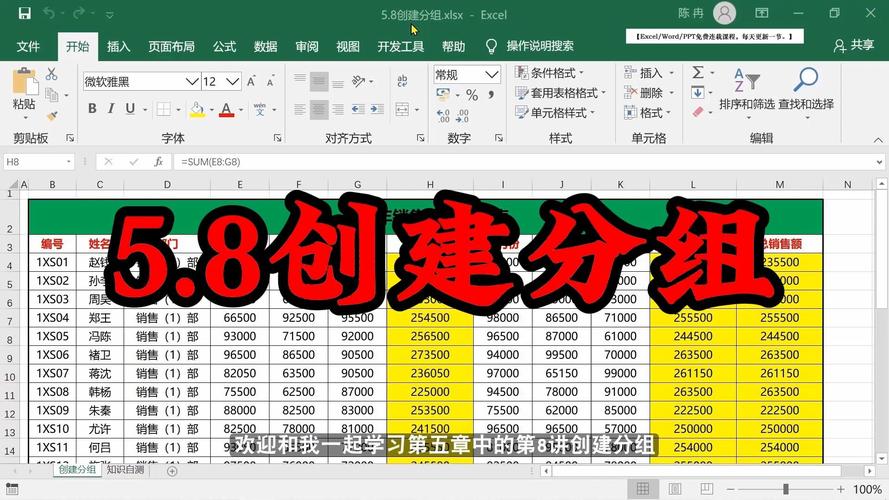Switch to the 公式 ribbon tab
Viewport: 889px width, 500px height.
coord(225,46)
